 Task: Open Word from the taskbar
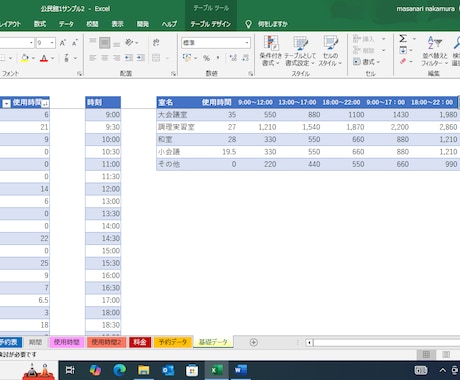[x=241, y=370]
